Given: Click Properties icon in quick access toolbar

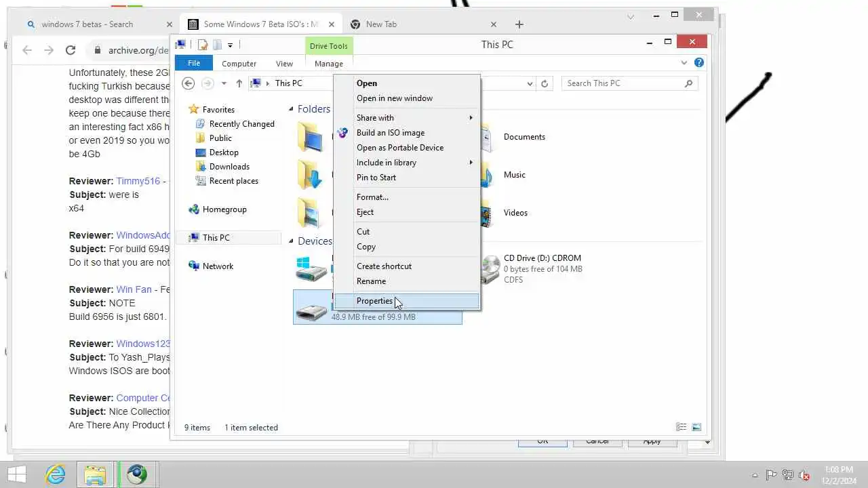Looking at the screenshot, I should coord(202,45).
